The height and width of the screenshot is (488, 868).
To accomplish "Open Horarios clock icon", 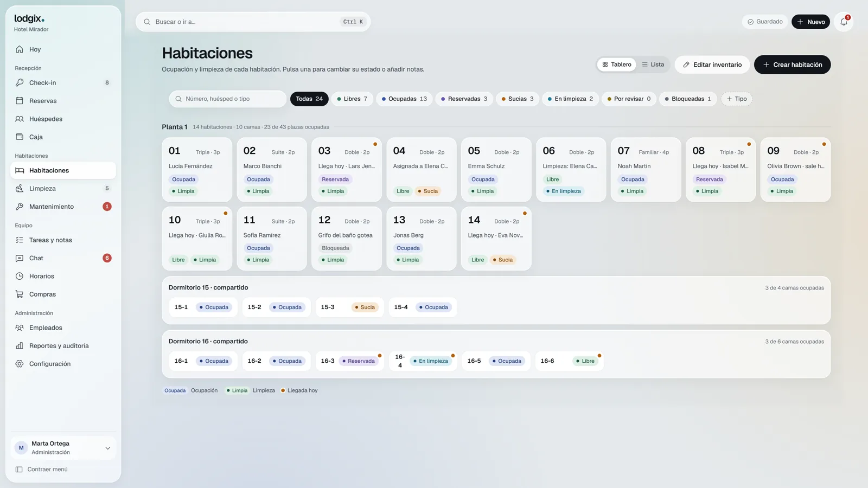I will pyautogui.click(x=20, y=277).
